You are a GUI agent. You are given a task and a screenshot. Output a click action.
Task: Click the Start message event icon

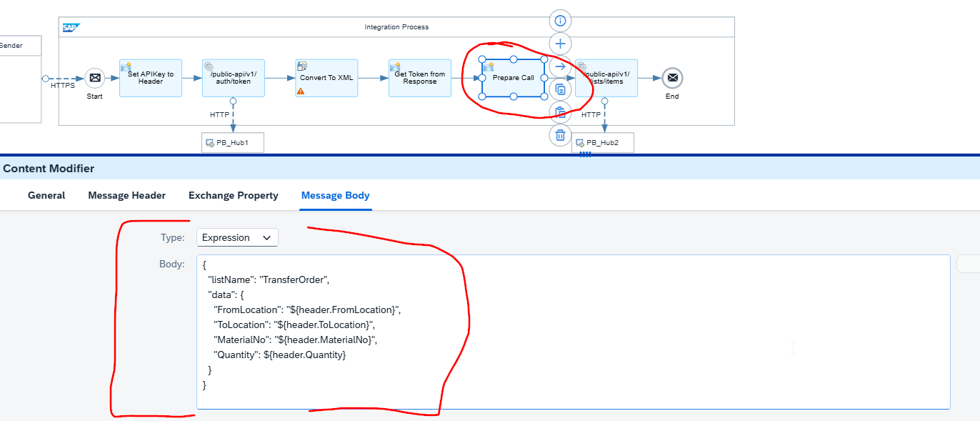pos(94,78)
